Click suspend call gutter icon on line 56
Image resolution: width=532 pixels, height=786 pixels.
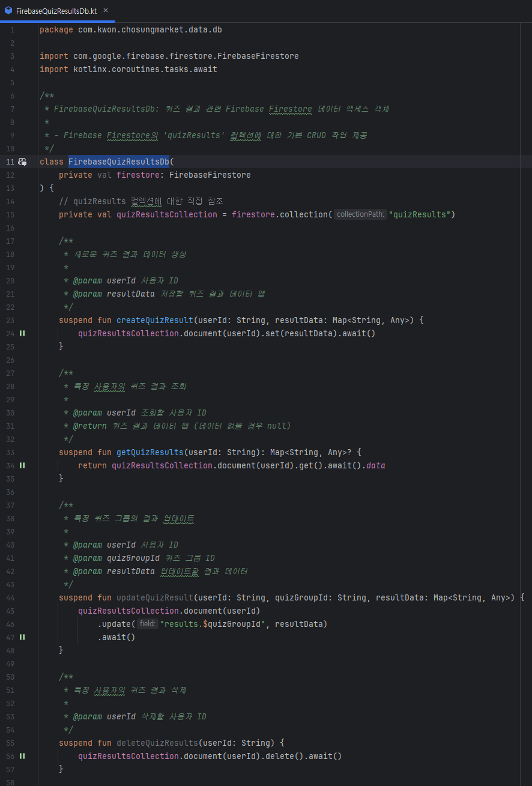[22, 756]
